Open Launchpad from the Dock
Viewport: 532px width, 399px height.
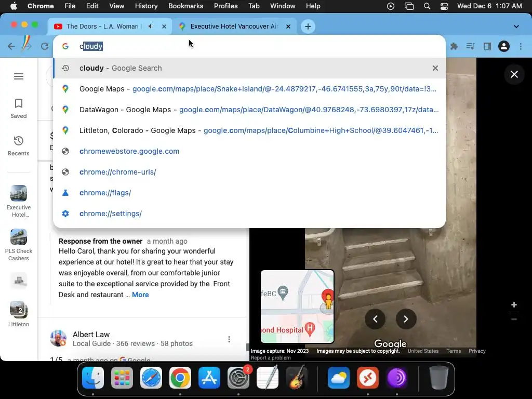pos(122,378)
